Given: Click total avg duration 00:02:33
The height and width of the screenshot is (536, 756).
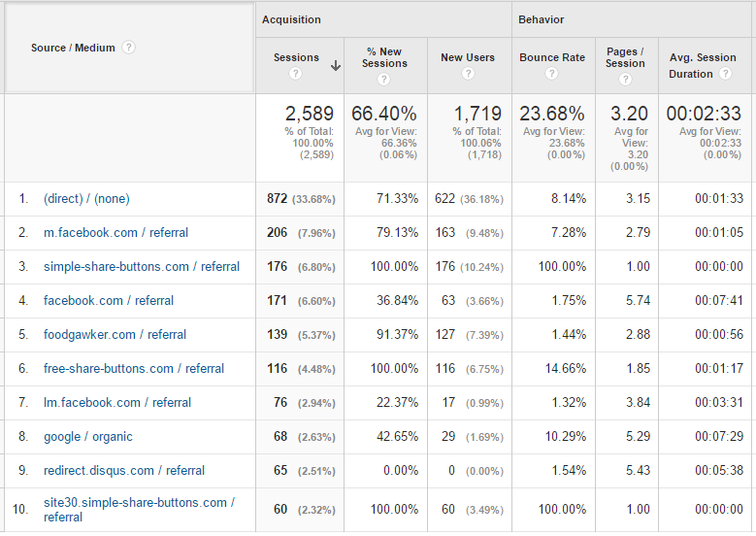Looking at the screenshot, I should tap(704, 114).
